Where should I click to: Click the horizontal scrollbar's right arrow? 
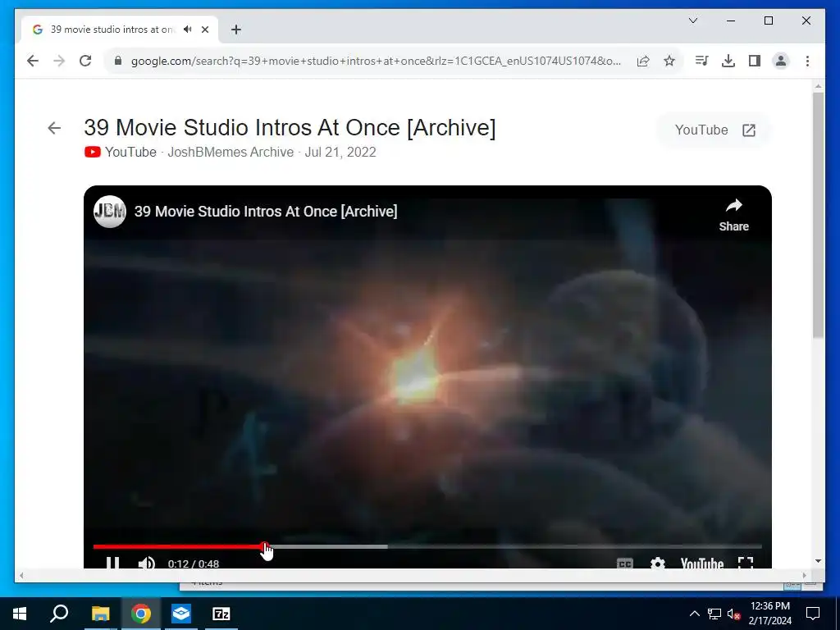click(x=804, y=575)
